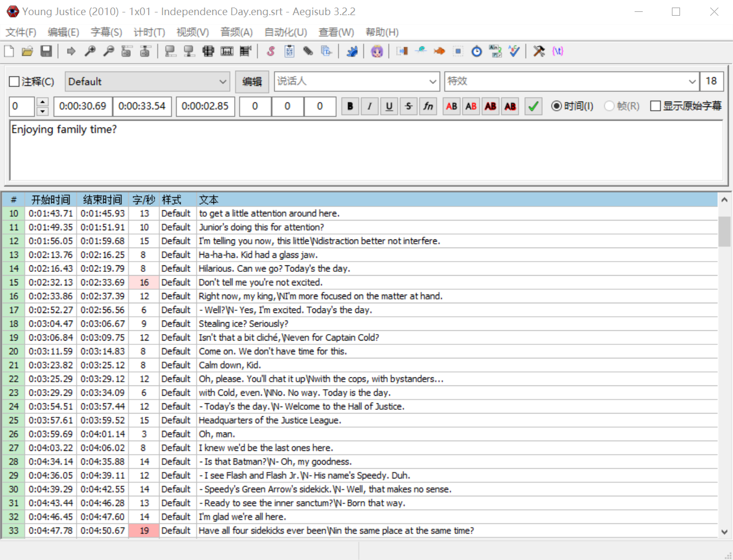This screenshot has height=560, width=733.
Task: Open Styling Assistant icon
Action: point(421,51)
